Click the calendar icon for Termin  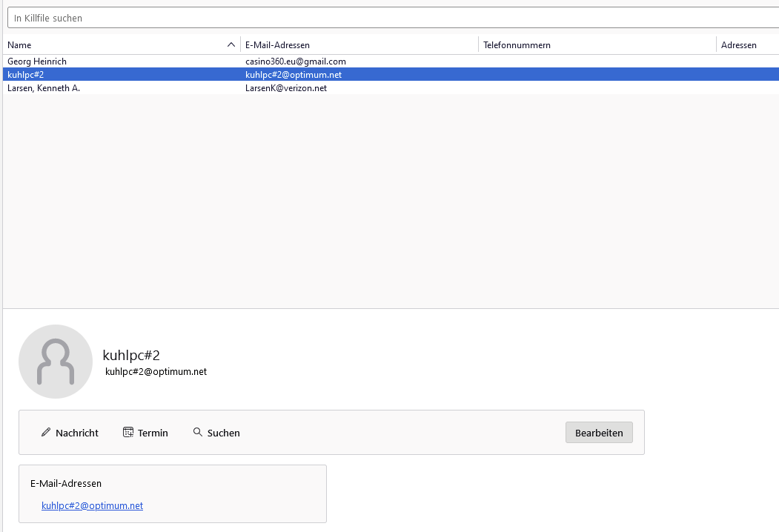click(128, 432)
